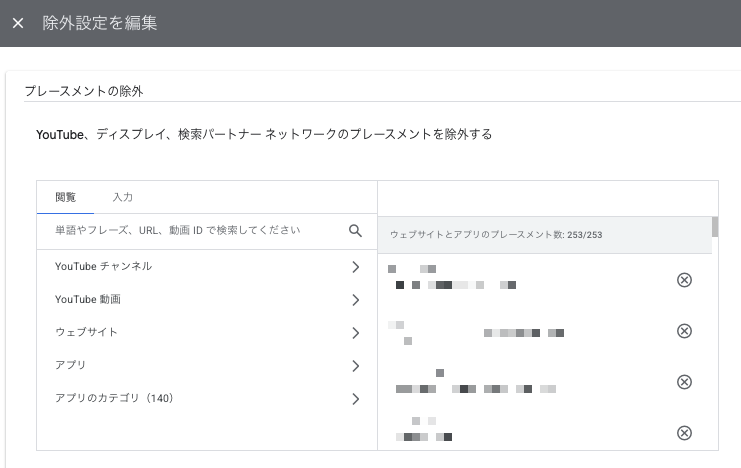Image resolution: width=741 pixels, height=468 pixels.
Task: Close the exclusion settings editor with X
Action: (x=18, y=23)
